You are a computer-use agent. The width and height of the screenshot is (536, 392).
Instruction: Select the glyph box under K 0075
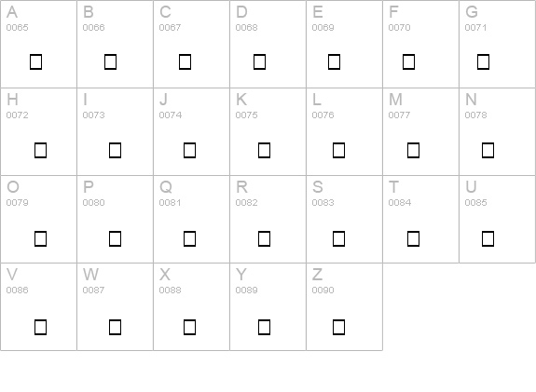pos(264,150)
